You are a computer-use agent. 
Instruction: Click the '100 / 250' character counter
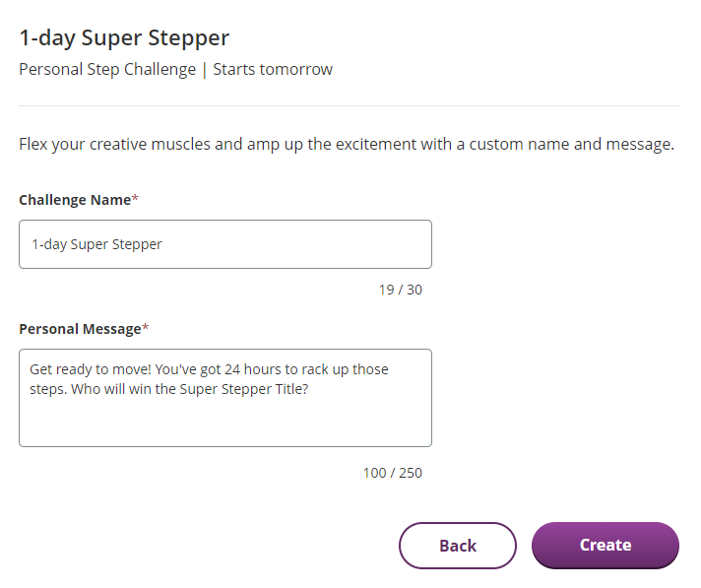393,473
